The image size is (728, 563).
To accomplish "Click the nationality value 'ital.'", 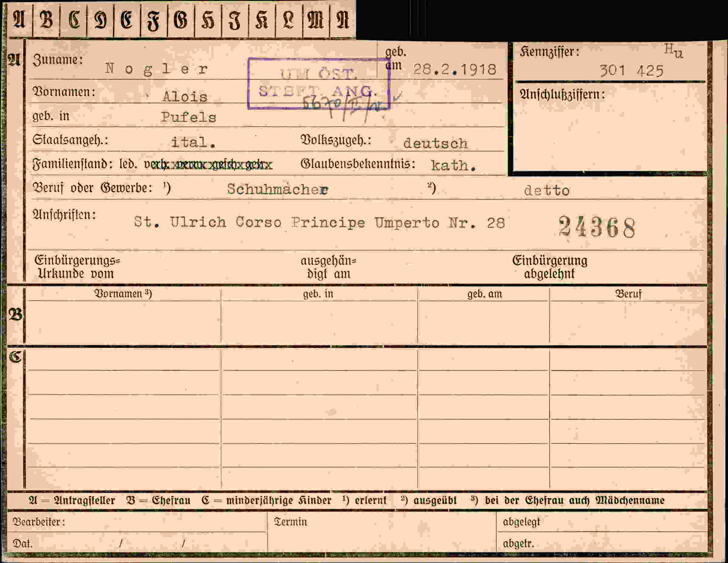I will point(193,142).
